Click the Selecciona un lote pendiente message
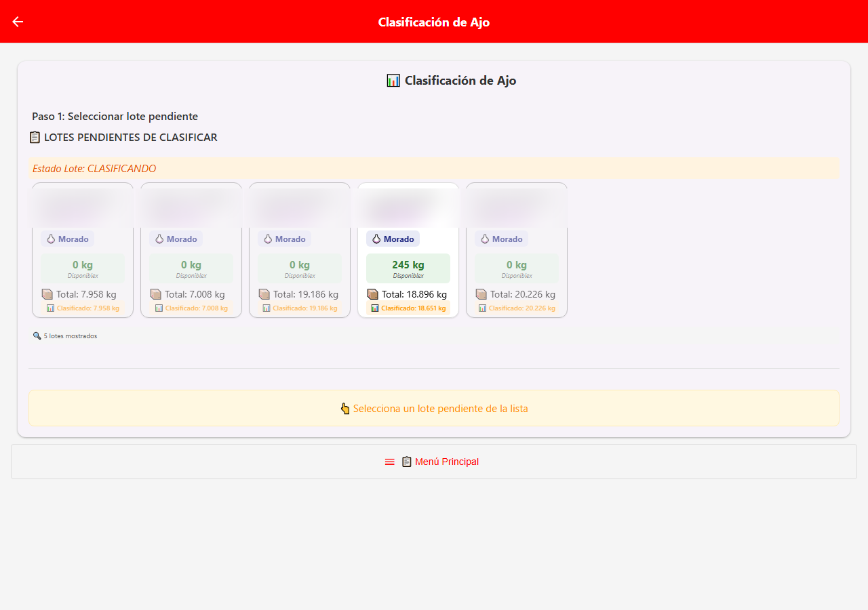 434,409
